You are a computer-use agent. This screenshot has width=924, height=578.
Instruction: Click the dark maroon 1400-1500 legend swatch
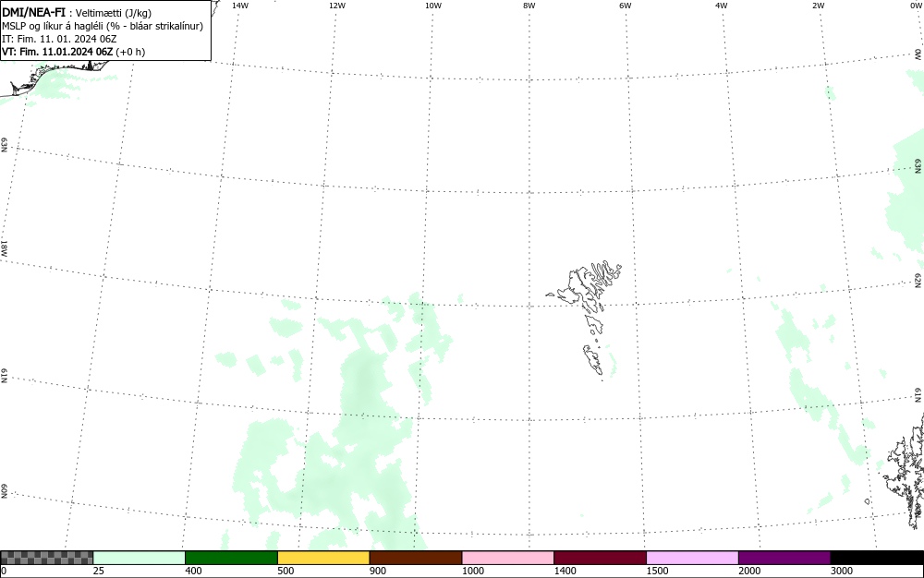(600, 558)
